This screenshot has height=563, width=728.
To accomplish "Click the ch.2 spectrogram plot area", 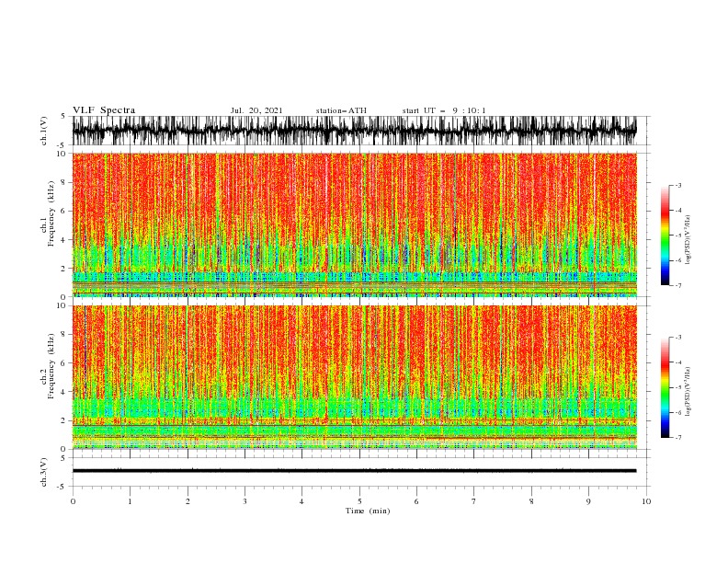I will [x=354, y=377].
